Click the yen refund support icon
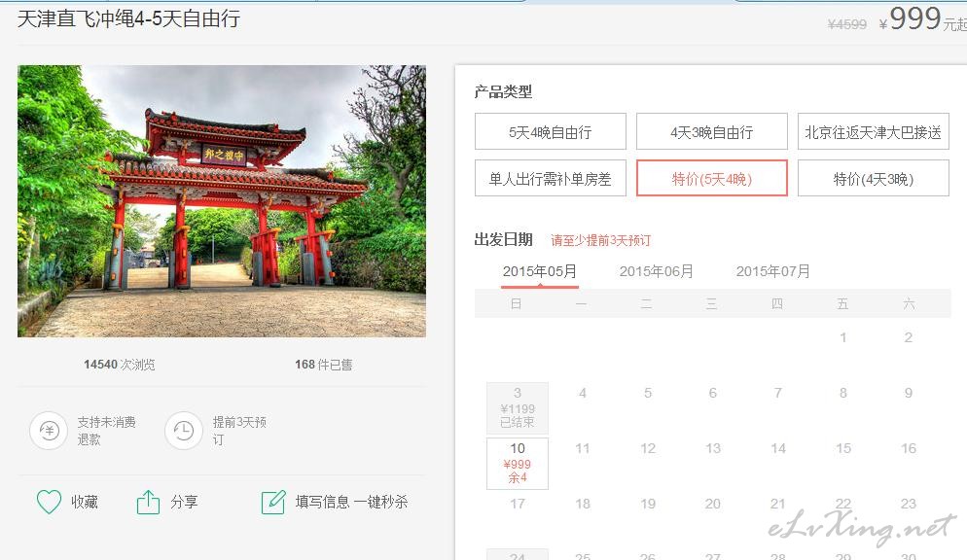Image resolution: width=967 pixels, height=560 pixels. point(49,430)
